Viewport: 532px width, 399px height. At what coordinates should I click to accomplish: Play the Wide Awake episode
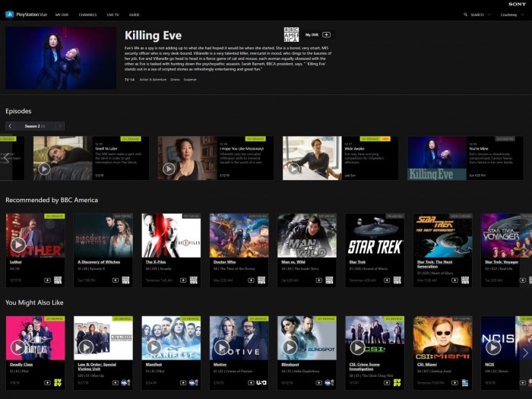[294, 169]
